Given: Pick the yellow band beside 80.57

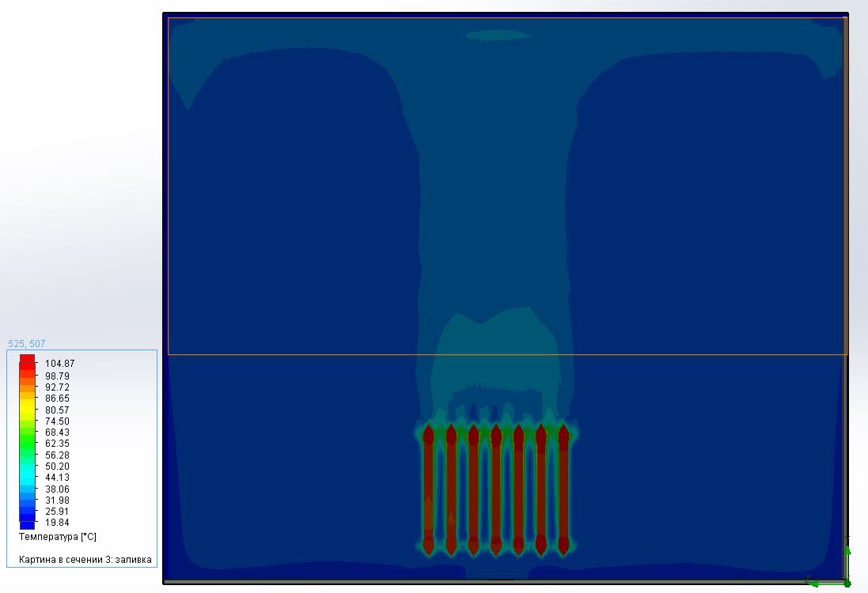Looking at the screenshot, I should pyautogui.click(x=27, y=410).
